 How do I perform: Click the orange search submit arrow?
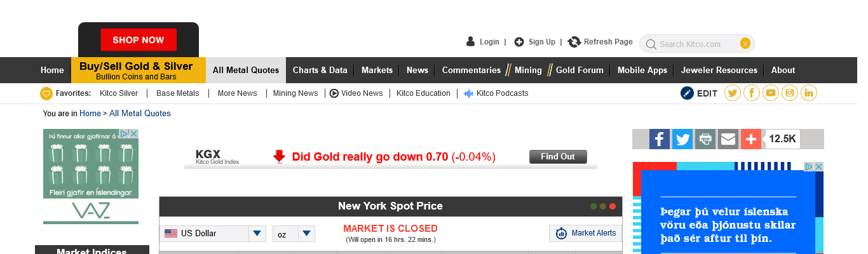[x=745, y=44]
